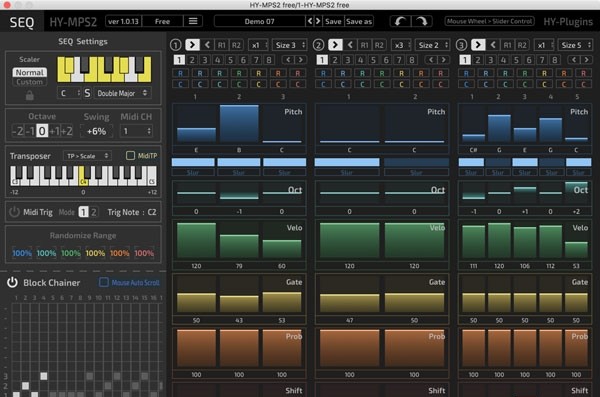The width and height of the screenshot is (600, 397).
Task: Open sequencer 1 Size 3 dropdown
Action: click(290, 45)
